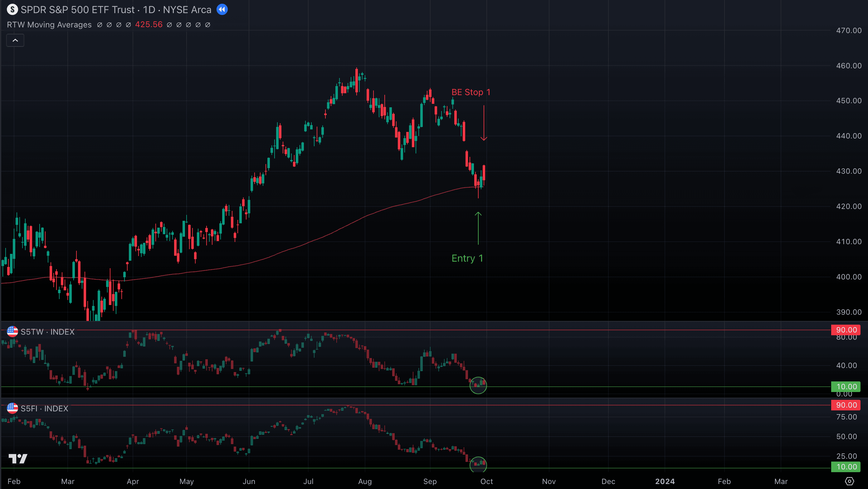Click the US flag icon beside S5TW

[x=12, y=332]
